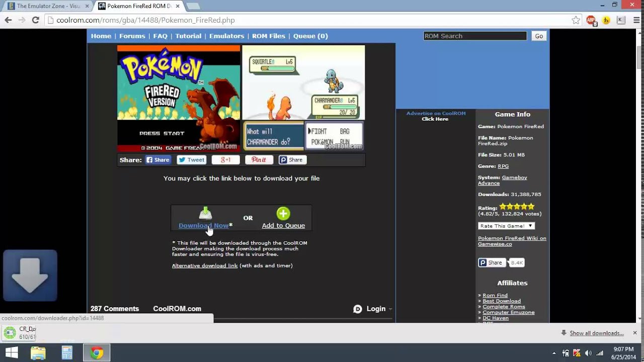Click the Go search button
Screen dimensions: 644x362
pyautogui.click(x=539, y=36)
